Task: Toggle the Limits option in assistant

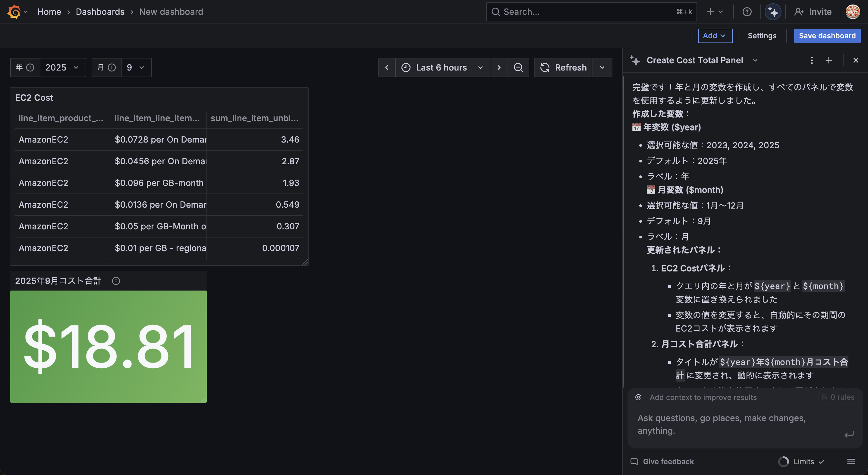Action: click(803, 461)
